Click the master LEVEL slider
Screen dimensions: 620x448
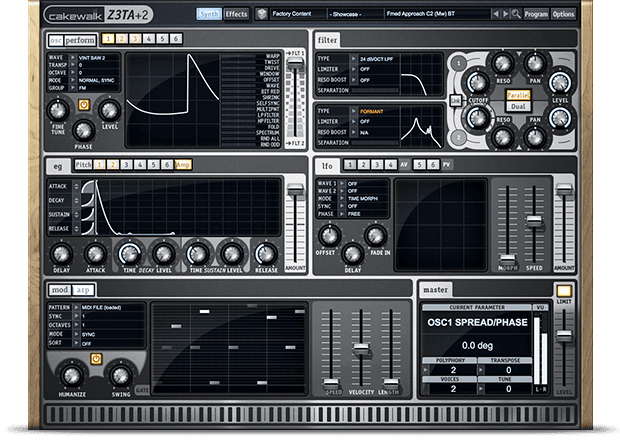pyautogui.click(x=564, y=348)
